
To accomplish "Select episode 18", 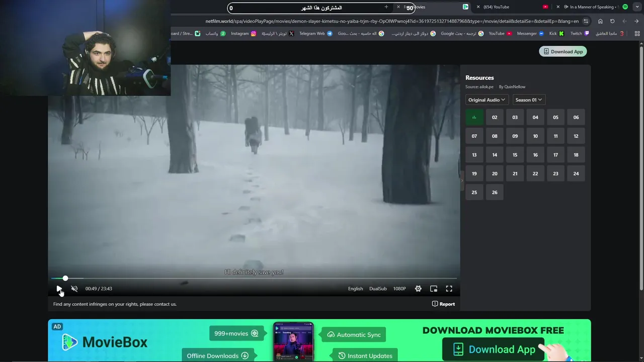I will tap(576, 155).
